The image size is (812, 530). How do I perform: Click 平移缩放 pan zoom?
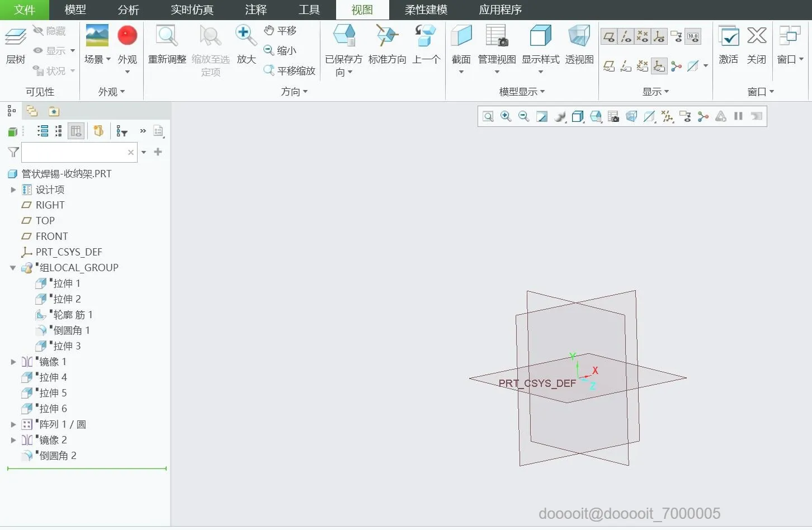coord(290,70)
